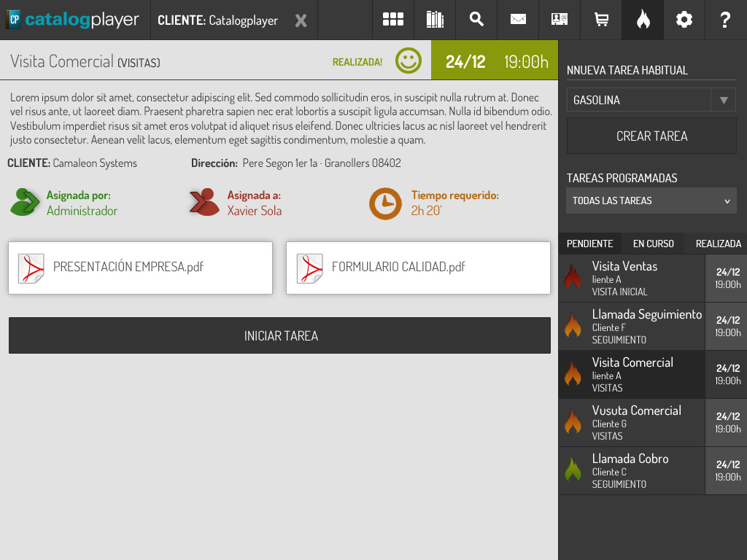Open the library books icon
Image resolution: width=747 pixels, height=560 pixels.
[x=435, y=20]
